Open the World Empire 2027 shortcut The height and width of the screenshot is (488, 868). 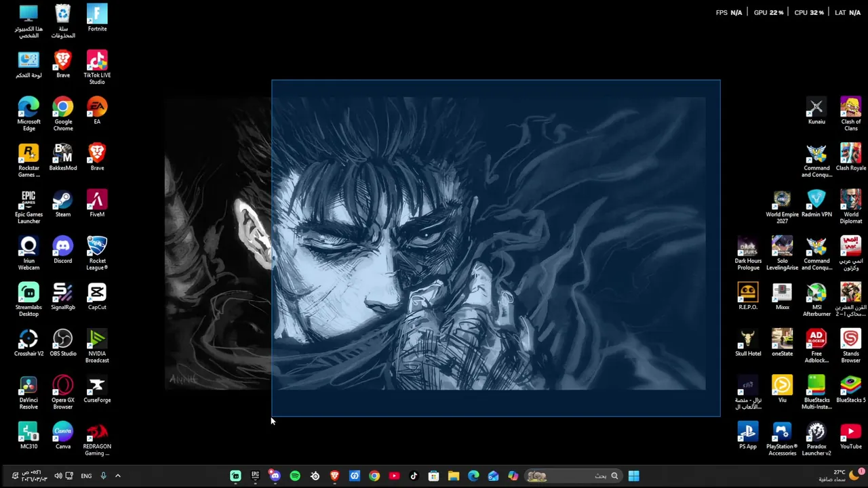[782, 207]
